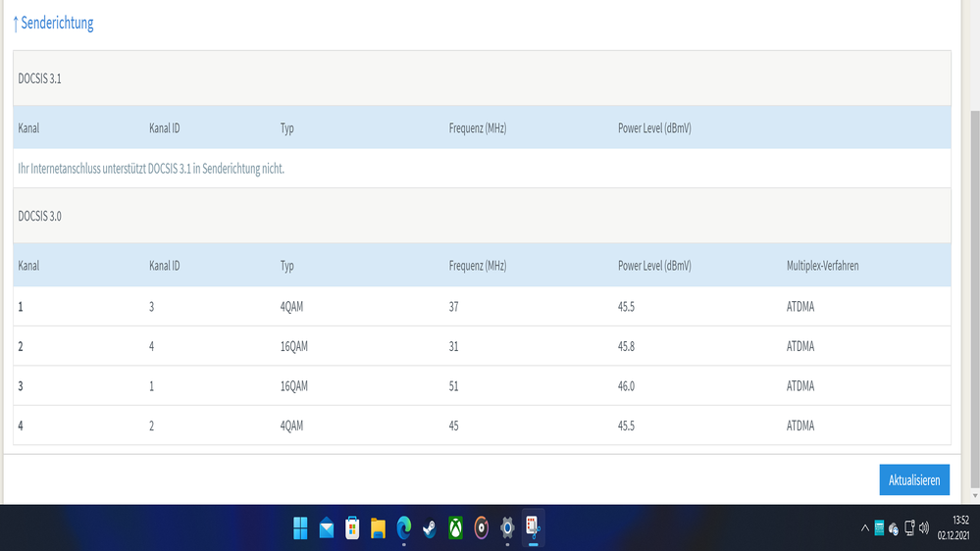Click Frequenz (MHz) header in DOCSIS 3.0 table
980x551 pixels.
[x=478, y=266]
